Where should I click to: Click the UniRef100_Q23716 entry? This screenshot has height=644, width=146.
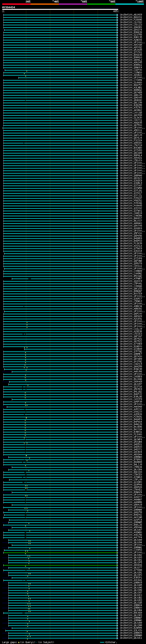click(x=131, y=387)
